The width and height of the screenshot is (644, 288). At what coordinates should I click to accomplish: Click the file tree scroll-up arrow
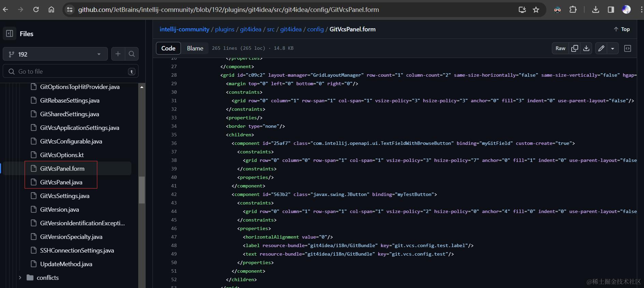(142, 87)
